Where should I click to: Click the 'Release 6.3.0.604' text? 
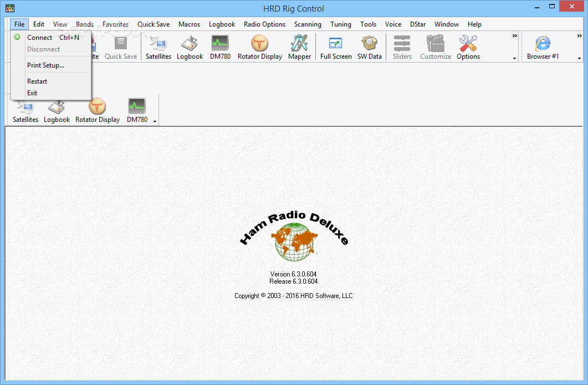tap(293, 281)
